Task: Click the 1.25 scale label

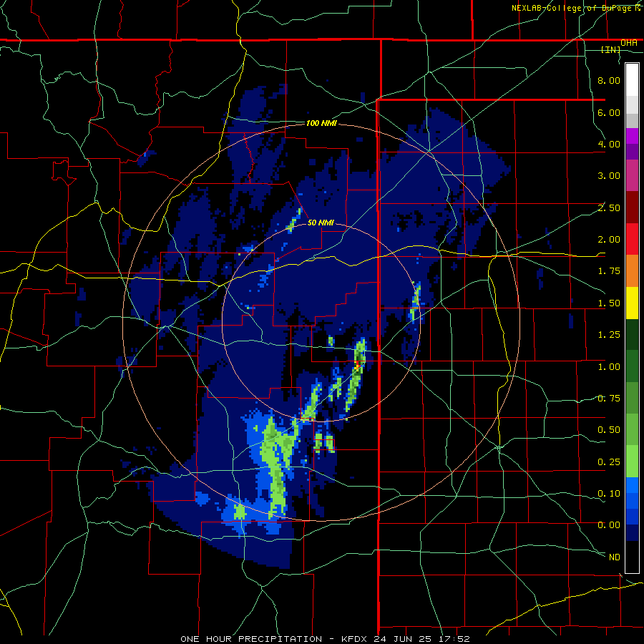Action: (x=609, y=335)
